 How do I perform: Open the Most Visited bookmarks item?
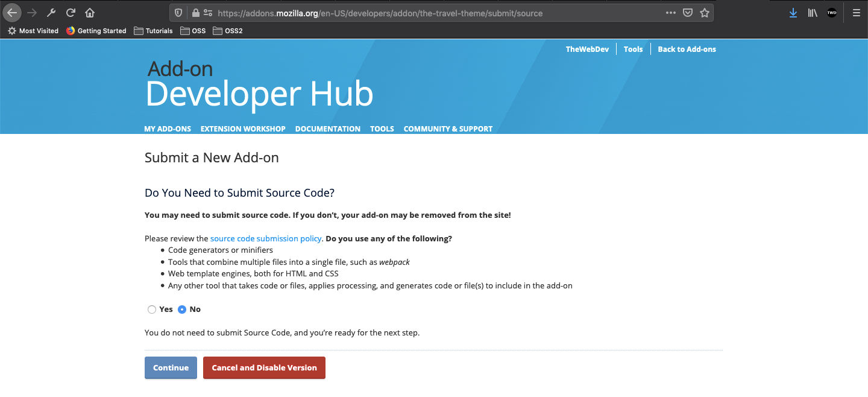pos(33,31)
